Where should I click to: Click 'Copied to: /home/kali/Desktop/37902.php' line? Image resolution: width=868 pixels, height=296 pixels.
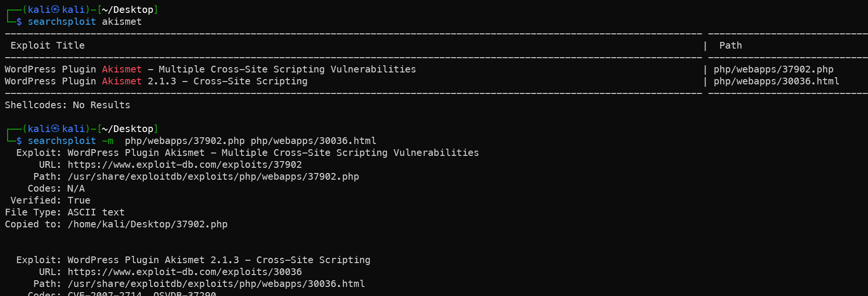116,224
